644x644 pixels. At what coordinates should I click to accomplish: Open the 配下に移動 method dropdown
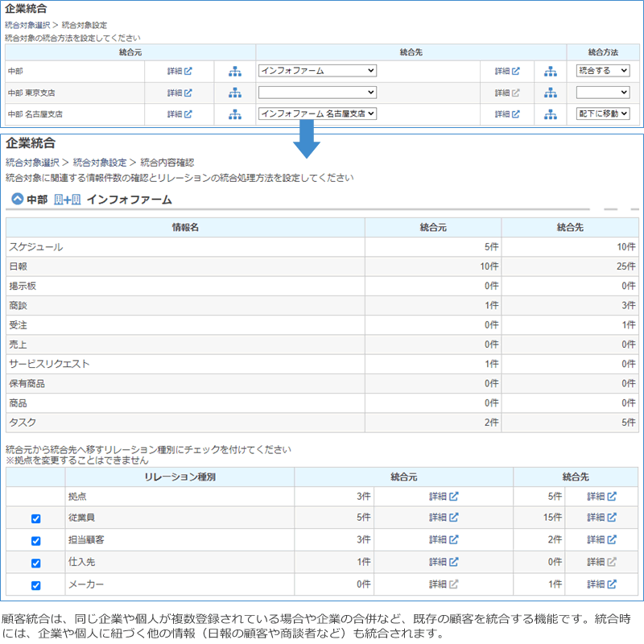[x=603, y=114]
